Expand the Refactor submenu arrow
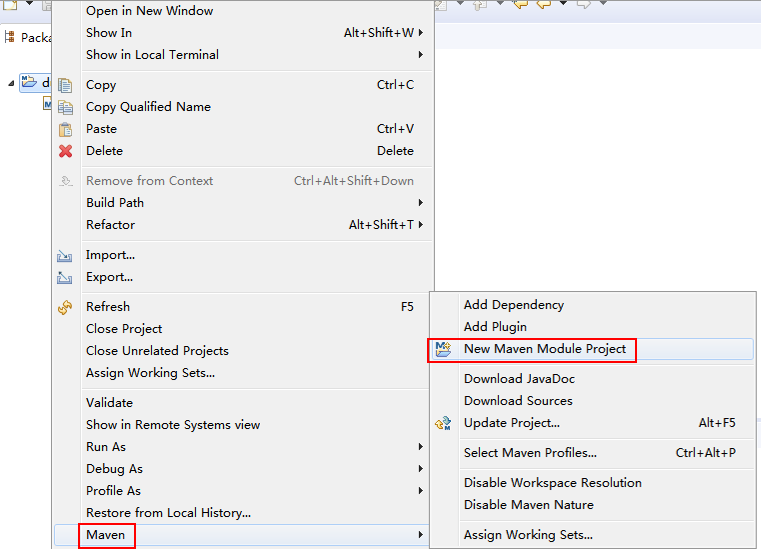 [421, 224]
